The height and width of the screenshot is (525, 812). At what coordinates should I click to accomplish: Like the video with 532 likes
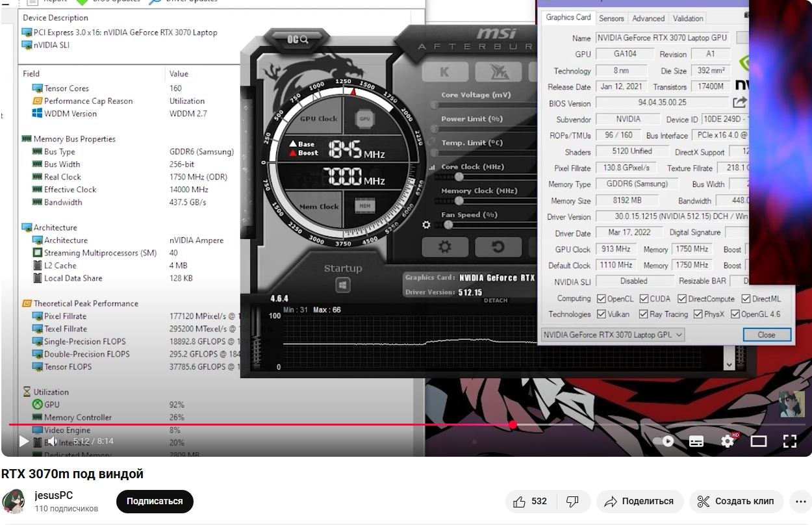tap(529, 502)
